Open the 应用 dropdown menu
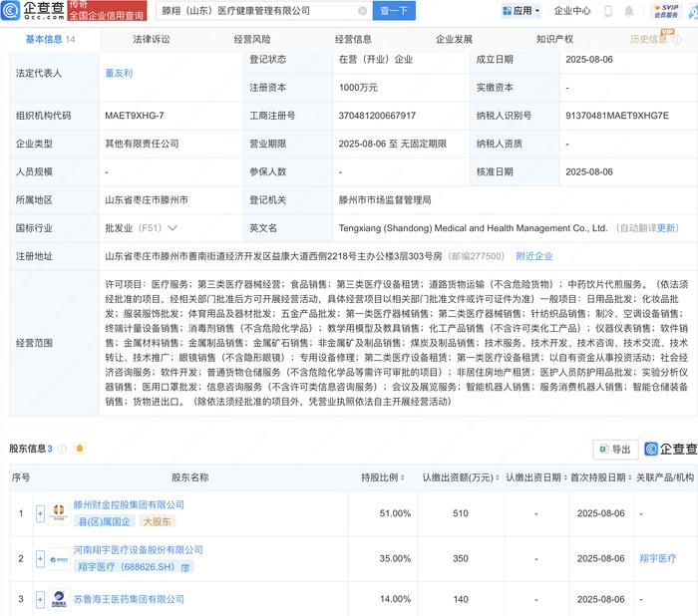 [521, 11]
